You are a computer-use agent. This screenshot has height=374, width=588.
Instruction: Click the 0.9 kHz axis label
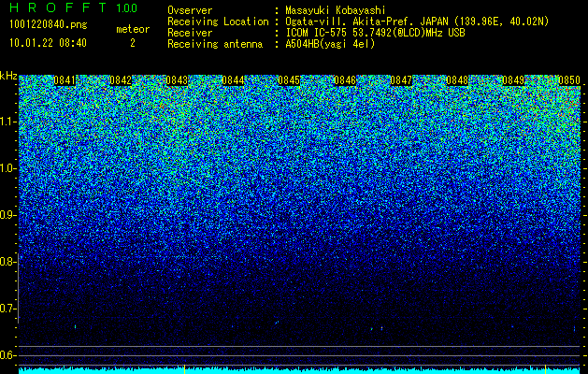7,215
